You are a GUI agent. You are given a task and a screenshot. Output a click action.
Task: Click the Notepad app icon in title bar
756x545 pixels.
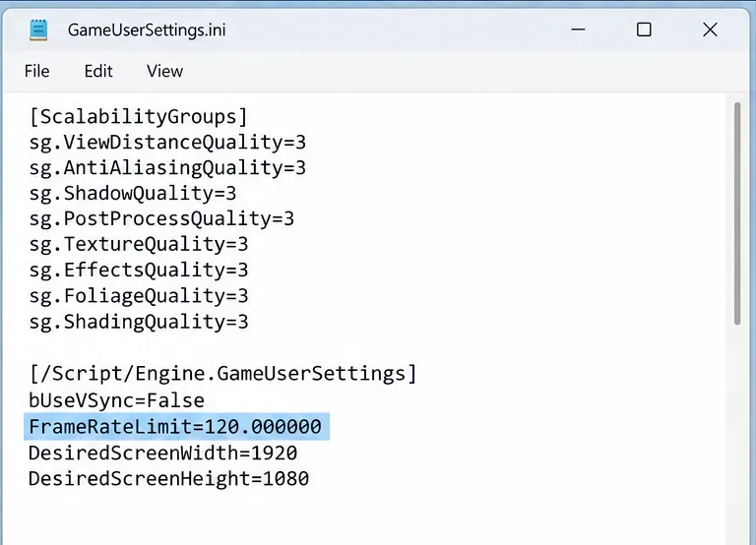pos(38,30)
